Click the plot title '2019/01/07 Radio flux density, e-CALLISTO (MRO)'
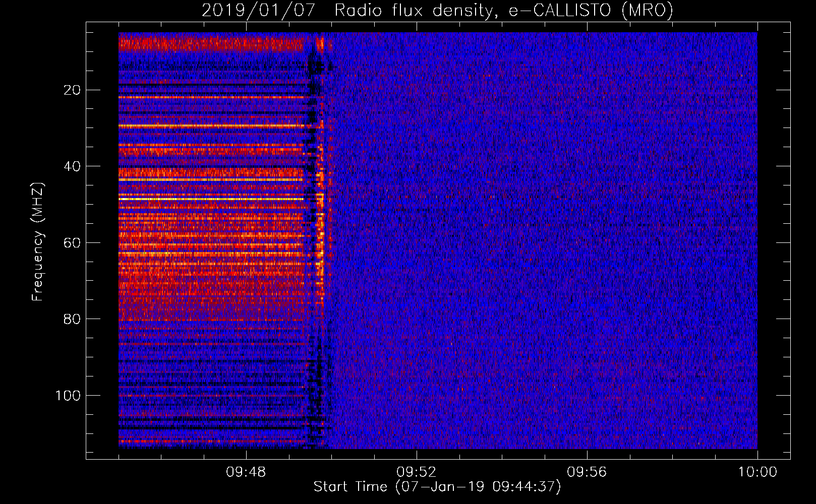The height and width of the screenshot is (504, 816). click(x=437, y=11)
